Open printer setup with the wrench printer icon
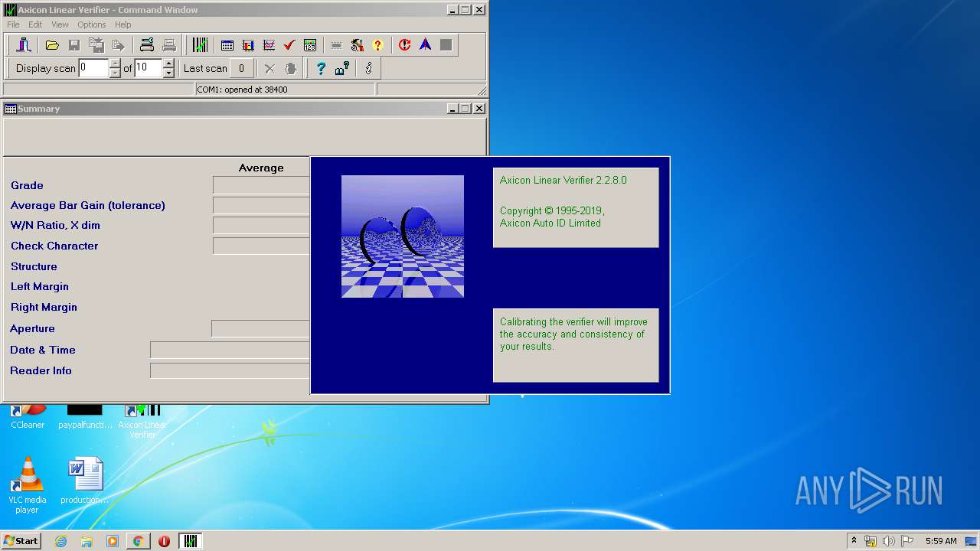 (147, 45)
